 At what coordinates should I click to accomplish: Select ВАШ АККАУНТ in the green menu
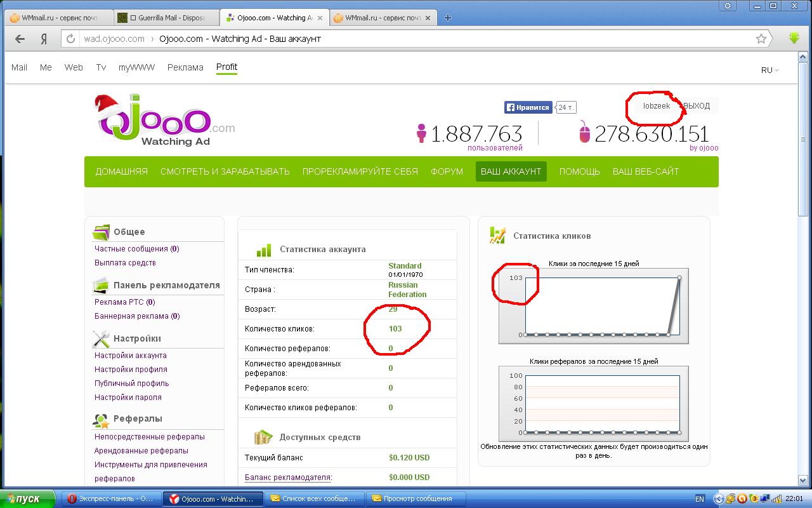click(511, 171)
